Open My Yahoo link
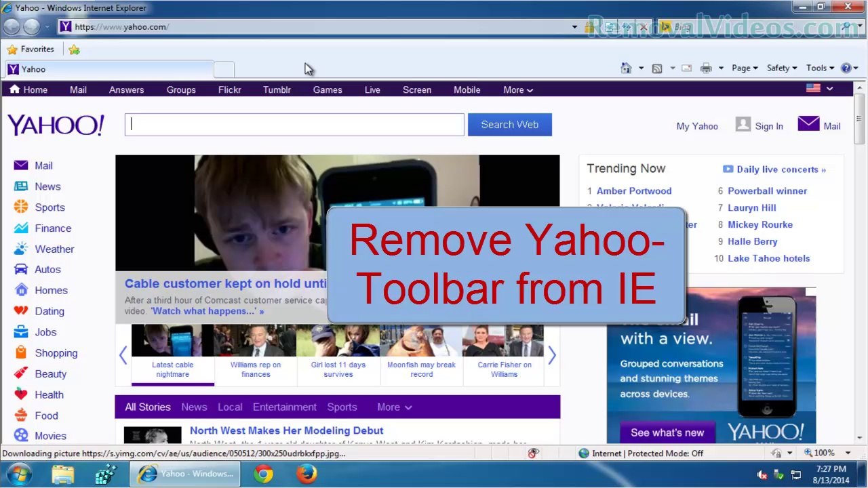 696,126
